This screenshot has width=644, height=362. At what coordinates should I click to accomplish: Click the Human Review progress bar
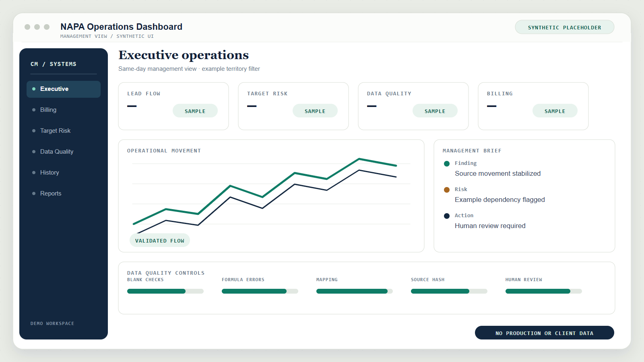tap(544, 291)
